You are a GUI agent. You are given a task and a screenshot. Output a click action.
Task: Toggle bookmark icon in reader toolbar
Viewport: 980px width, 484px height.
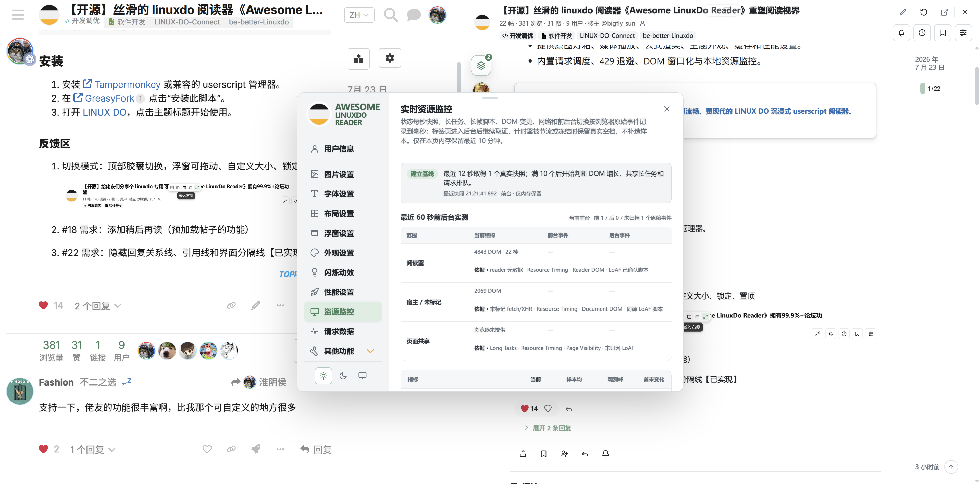click(x=942, y=33)
